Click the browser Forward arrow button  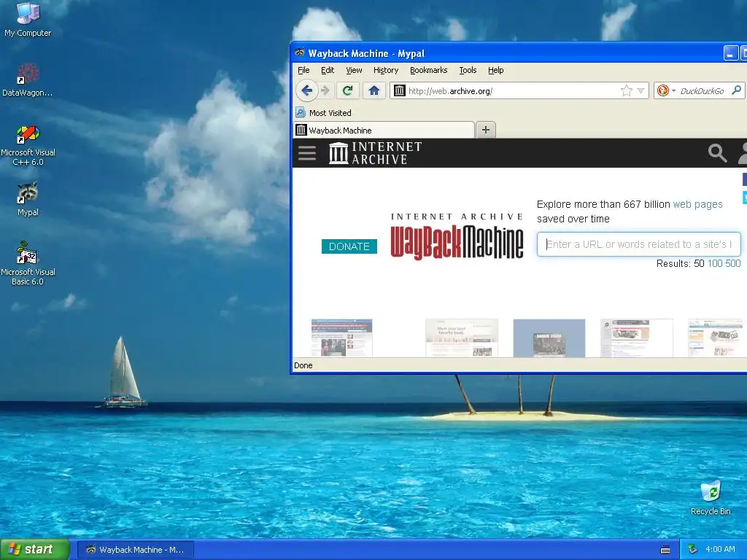coord(325,90)
